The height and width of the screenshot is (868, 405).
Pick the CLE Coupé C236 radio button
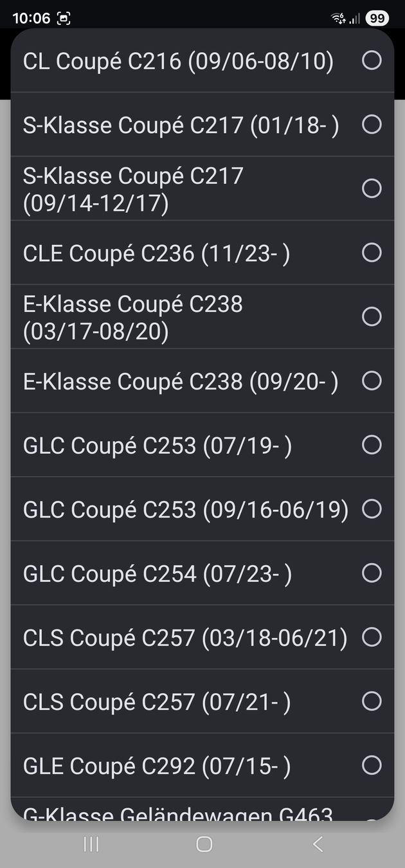[x=372, y=253]
